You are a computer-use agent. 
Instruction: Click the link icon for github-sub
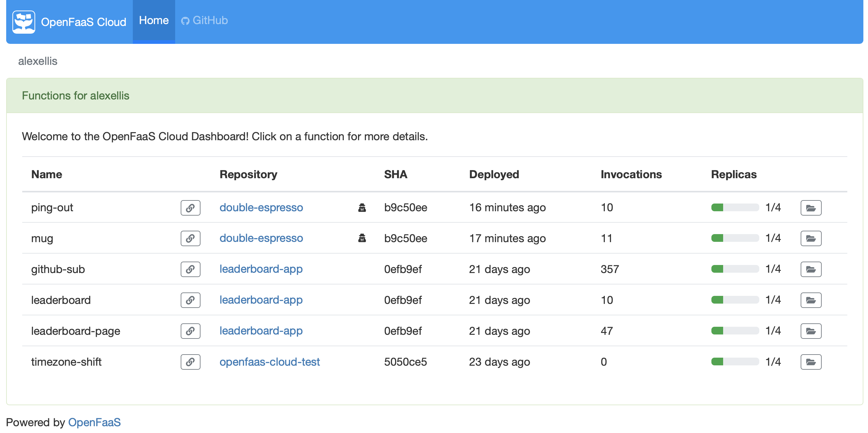(x=190, y=269)
